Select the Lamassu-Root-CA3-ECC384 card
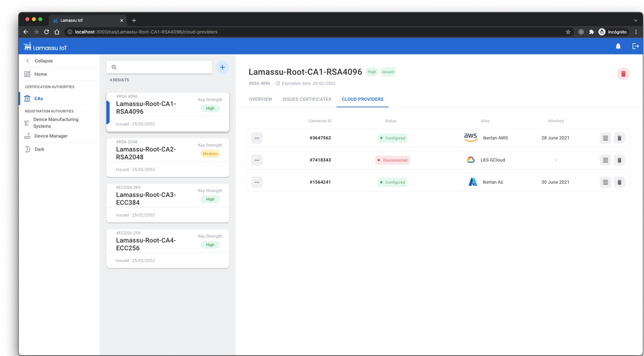Image resolution: width=644 pixels, height=356 pixels. pos(168,203)
